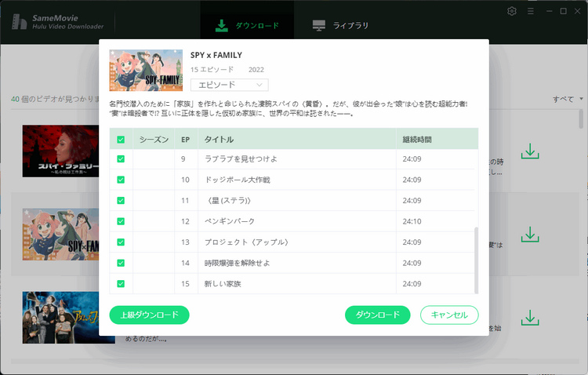Uncheck episode 14 時限爆弾を解除せよ
Viewport: 588px width, 375px height.
[x=121, y=263]
